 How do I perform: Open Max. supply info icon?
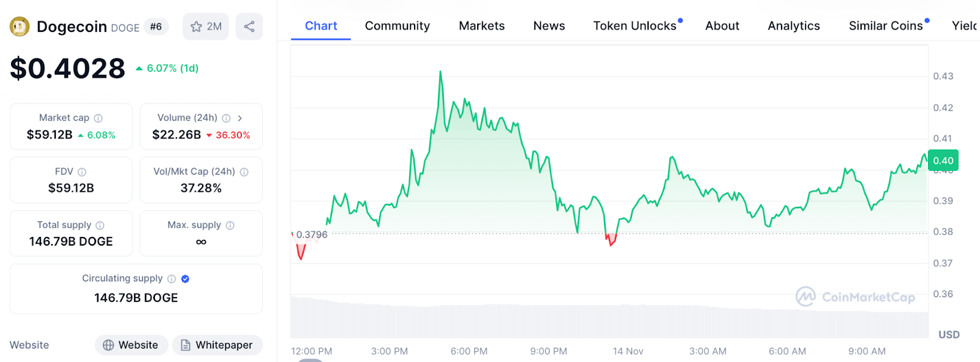[x=230, y=225]
